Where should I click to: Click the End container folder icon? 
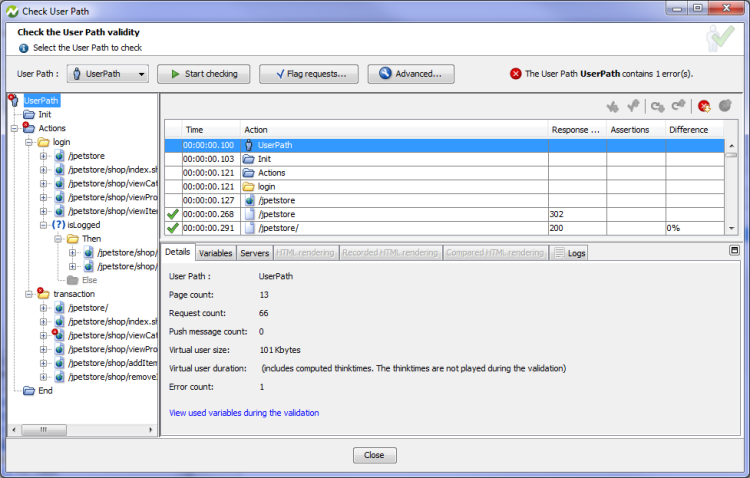[x=29, y=391]
